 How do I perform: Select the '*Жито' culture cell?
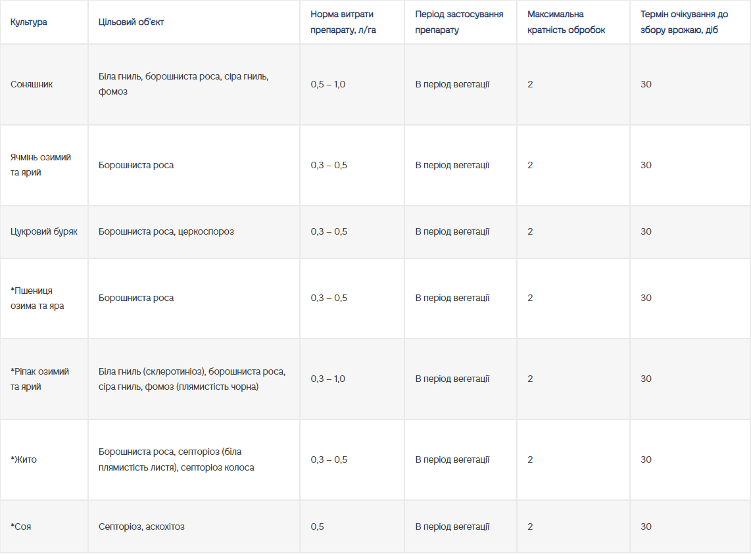click(24, 460)
